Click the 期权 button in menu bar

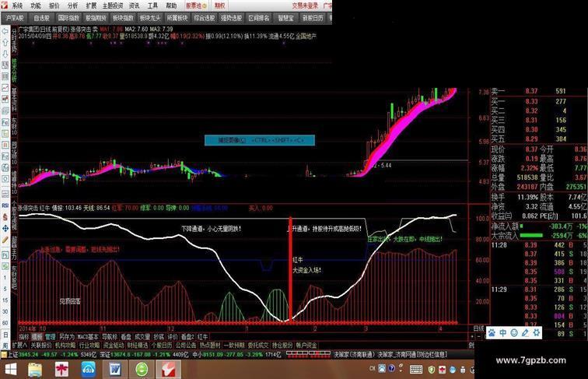220,5
